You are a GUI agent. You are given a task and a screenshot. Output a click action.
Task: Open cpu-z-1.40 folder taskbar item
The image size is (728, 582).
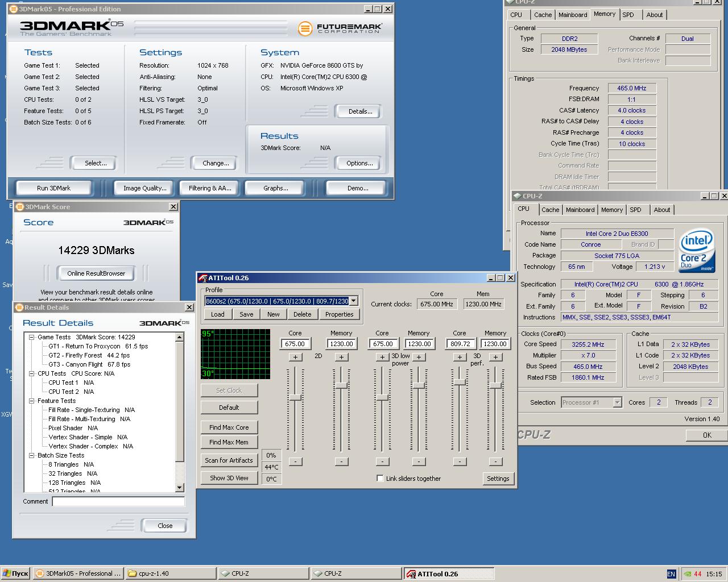pyautogui.click(x=170, y=573)
